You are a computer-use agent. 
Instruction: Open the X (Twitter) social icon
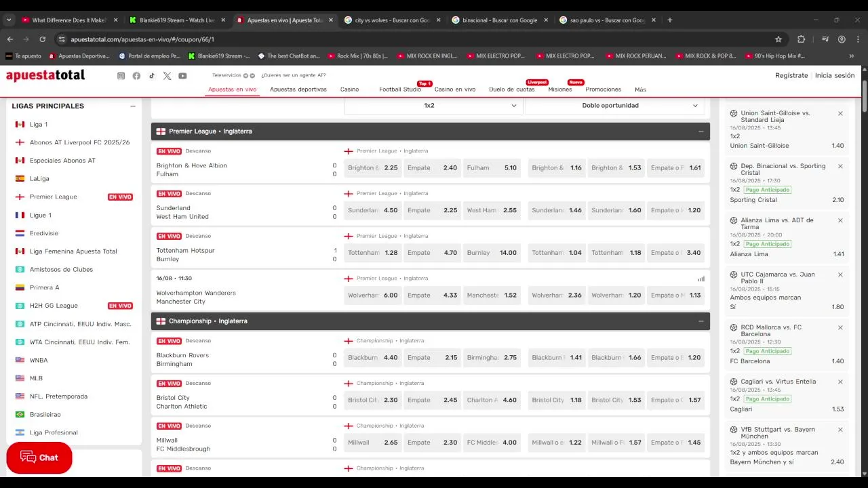click(x=167, y=76)
